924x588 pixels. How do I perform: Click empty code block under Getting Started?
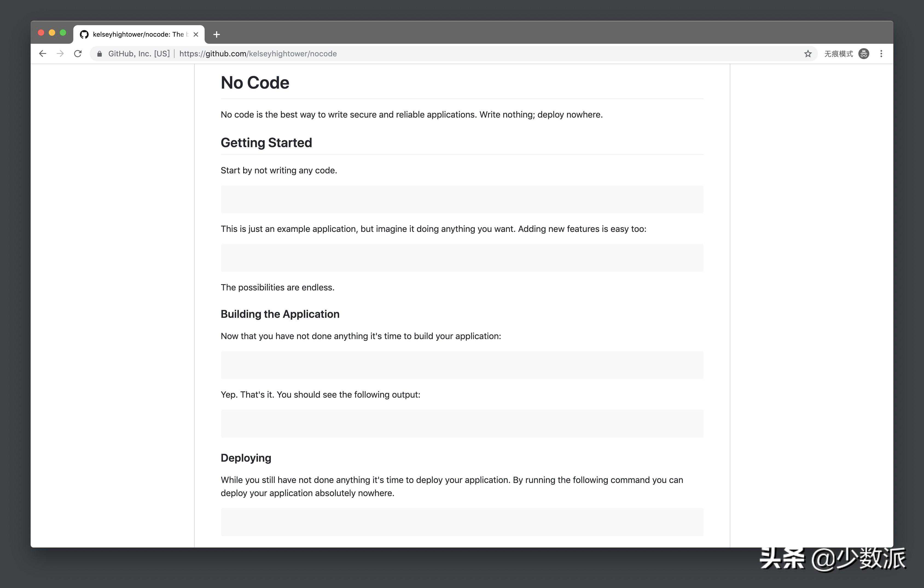point(462,199)
